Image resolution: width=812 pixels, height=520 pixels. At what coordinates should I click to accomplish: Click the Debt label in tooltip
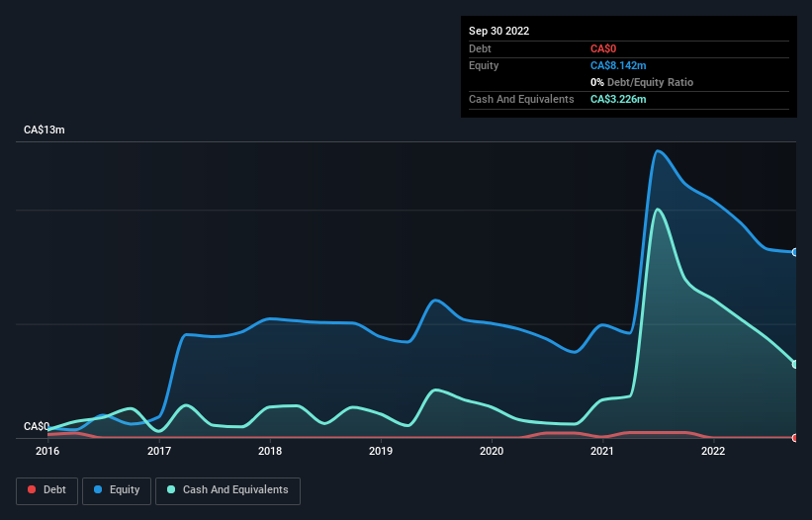tap(480, 48)
